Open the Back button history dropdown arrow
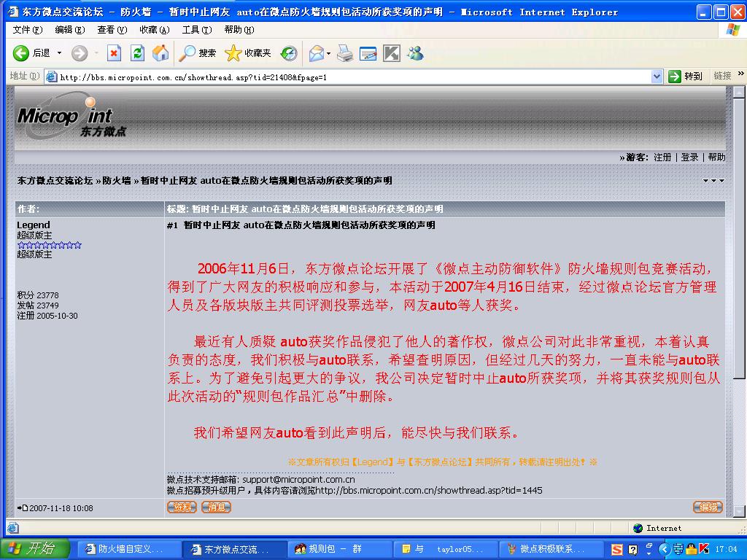The image size is (747, 560). tap(60, 52)
